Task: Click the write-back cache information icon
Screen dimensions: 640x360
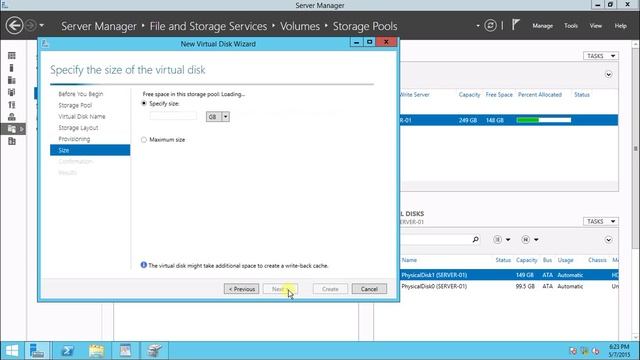Action: pos(144,265)
